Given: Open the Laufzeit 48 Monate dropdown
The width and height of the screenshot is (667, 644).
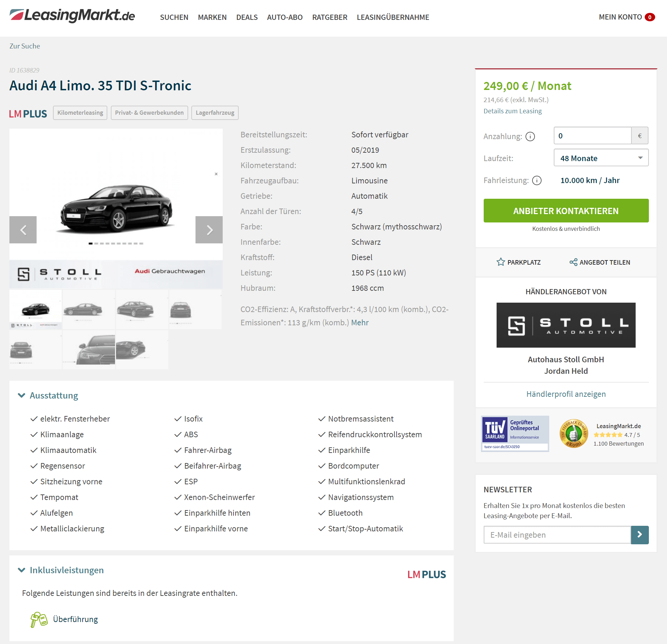Looking at the screenshot, I should tap(601, 158).
